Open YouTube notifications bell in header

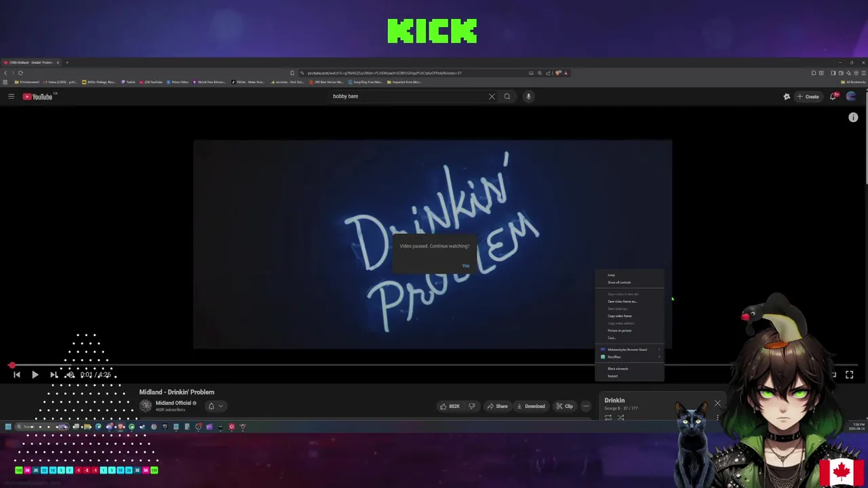pyautogui.click(x=833, y=96)
